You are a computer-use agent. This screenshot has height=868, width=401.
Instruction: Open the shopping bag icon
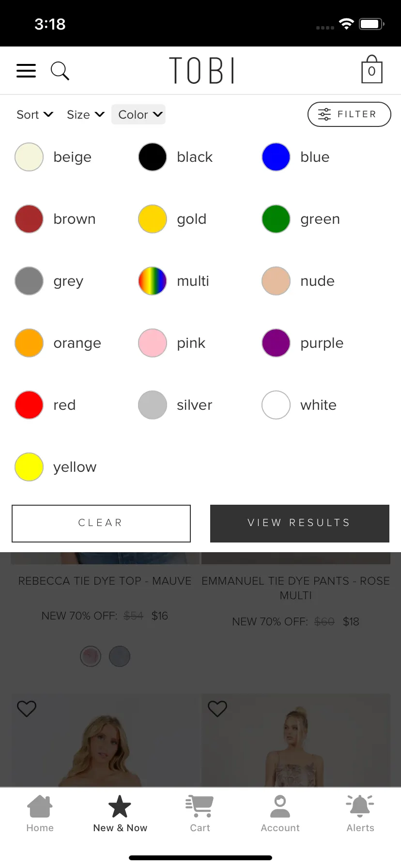coord(371,69)
